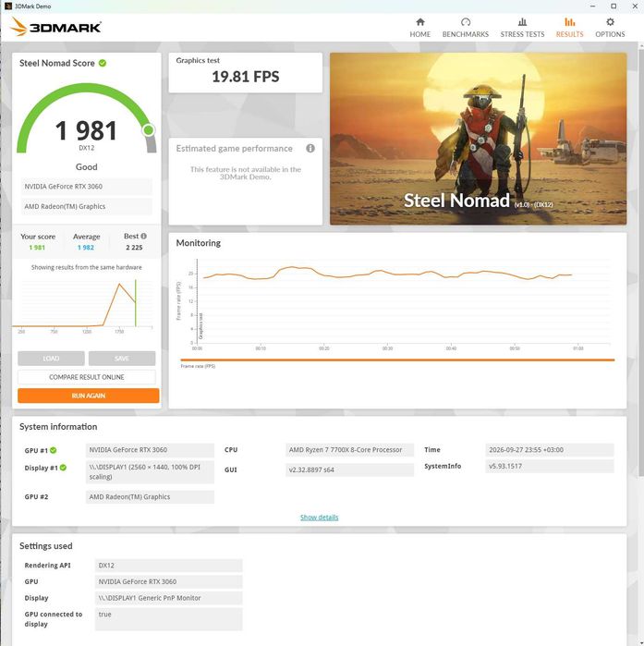Click the vertical scrollbar on the right
The height and width of the screenshot is (646, 644).
(641, 260)
